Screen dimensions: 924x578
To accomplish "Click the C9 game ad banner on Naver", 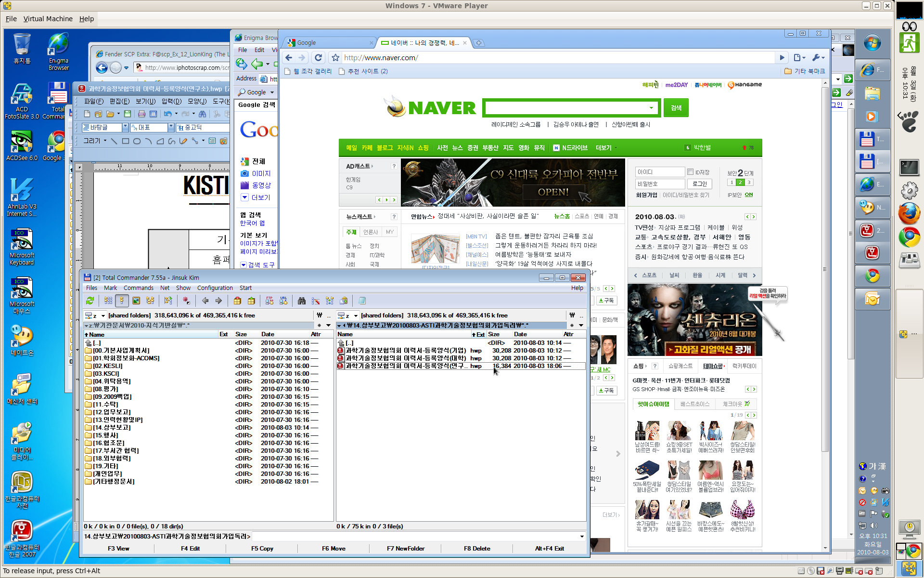I will click(x=513, y=183).
